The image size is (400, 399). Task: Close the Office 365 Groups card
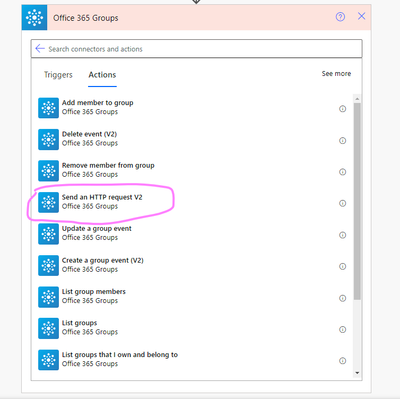[x=361, y=16]
